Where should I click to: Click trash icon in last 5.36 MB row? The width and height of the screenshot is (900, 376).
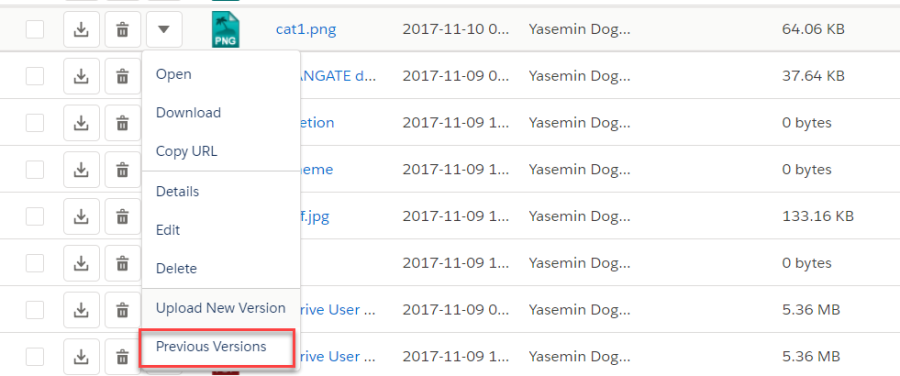click(122, 356)
